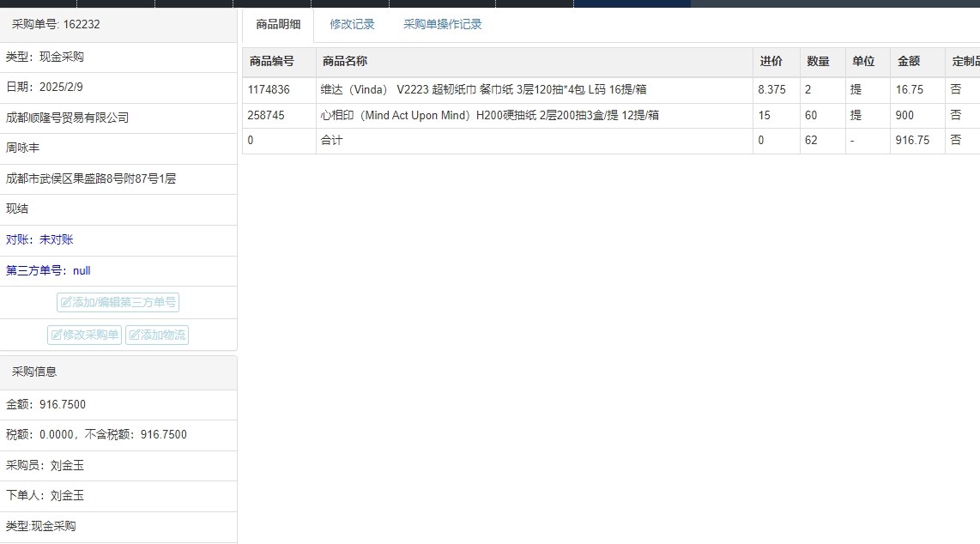The width and height of the screenshot is (980, 544).
Task: Click the amount 16.75 cell
Action: click(x=917, y=90)
